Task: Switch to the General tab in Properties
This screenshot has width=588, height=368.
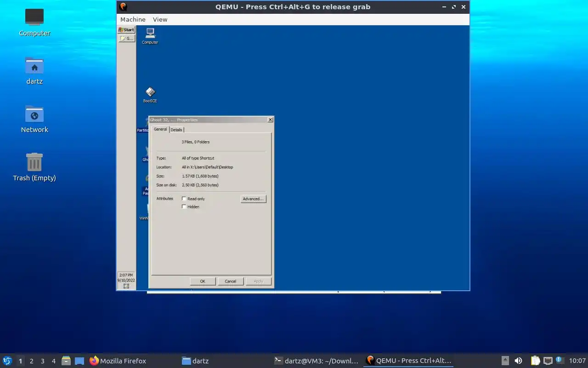Action: pyautogui.click(x=160, y=129)
